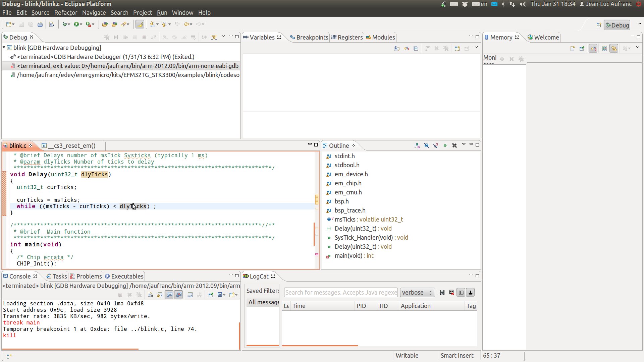Viewport: 644px width, 362px height.
Task: Launch Debug via the bug icon
Action: [x=64, y=24]
